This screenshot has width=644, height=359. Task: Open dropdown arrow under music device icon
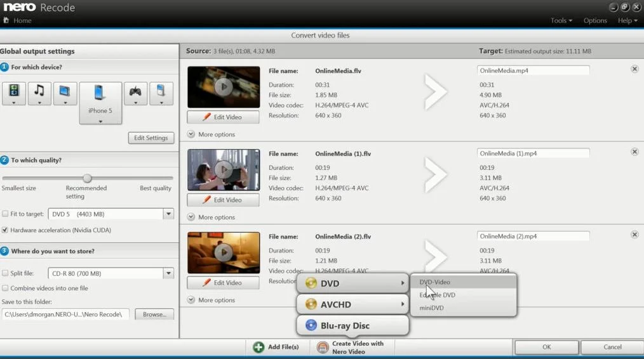pos(39,103)
